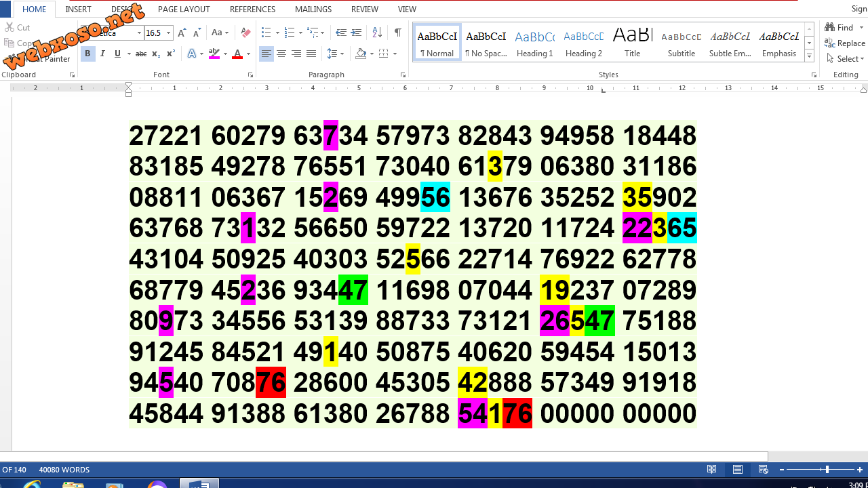The height and width of the screenshot is (488, 868).
Task: Open borders dropdown arrow
Action: click(x=395, y=54)
